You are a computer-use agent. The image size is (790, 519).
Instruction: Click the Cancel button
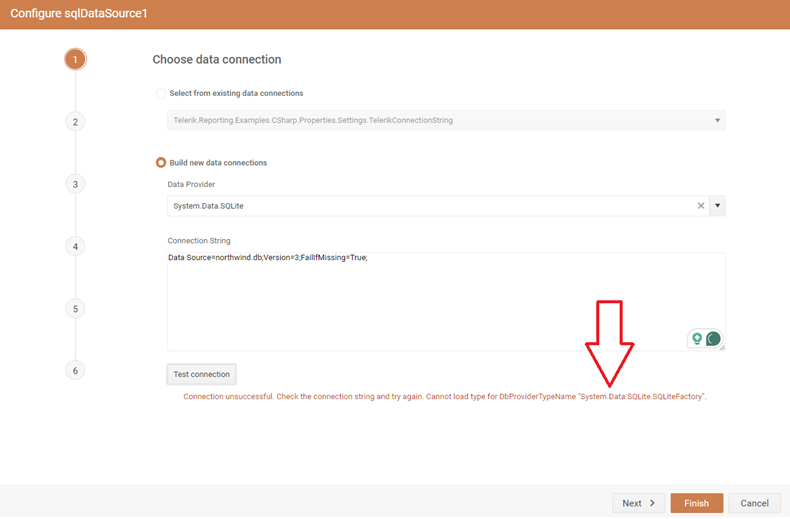[754, 503]
